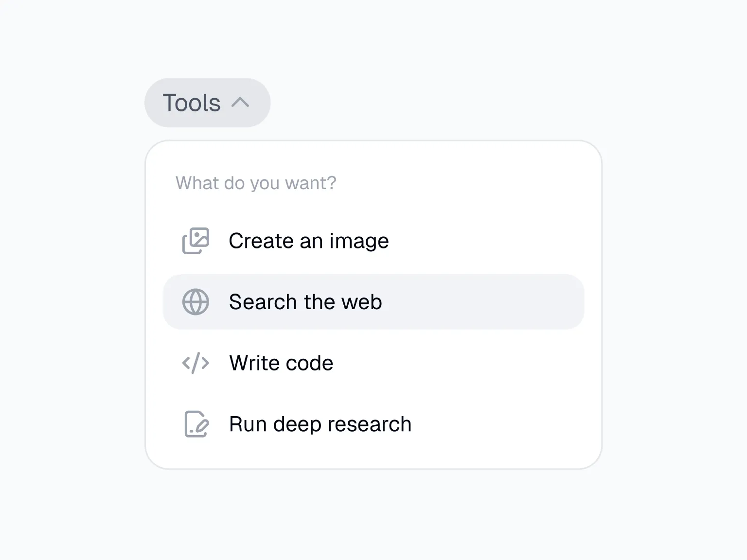Collapse the Tools menu with the chevron
This screenshot has width=747, height=560.
[242, 103]
